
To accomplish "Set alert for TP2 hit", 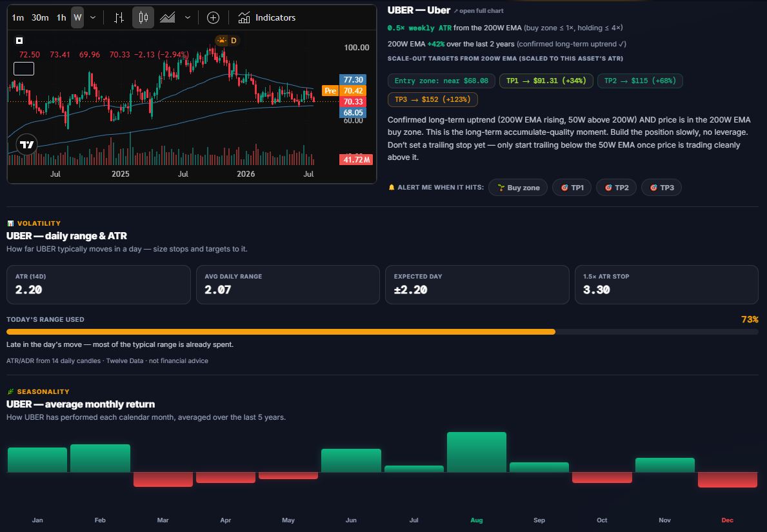I will [x=616, y=187].
